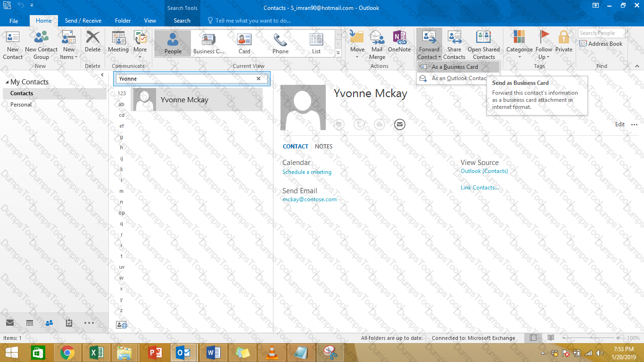Open the Search tools tab
This screenshot has width=644, height=362.
tap(182, 21)
